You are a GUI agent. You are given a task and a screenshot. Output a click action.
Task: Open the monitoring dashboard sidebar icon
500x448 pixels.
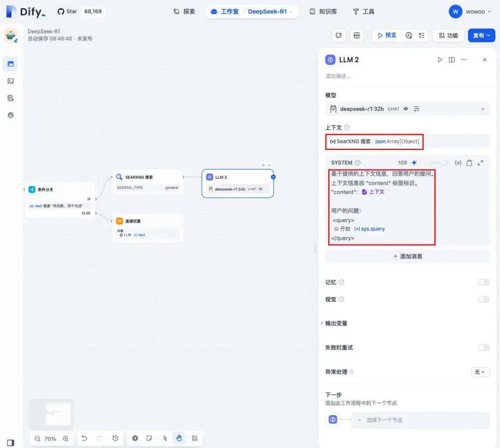[x=11, y=115]
